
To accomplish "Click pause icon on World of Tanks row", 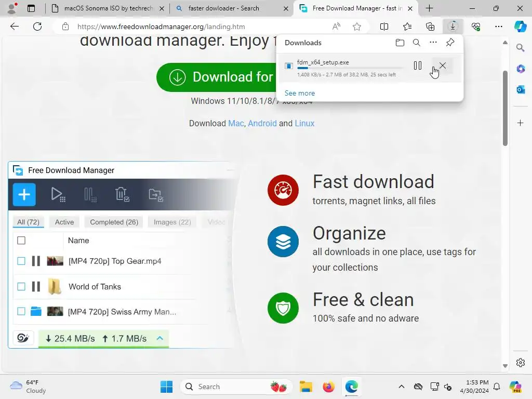I will [x=36, y=286].
